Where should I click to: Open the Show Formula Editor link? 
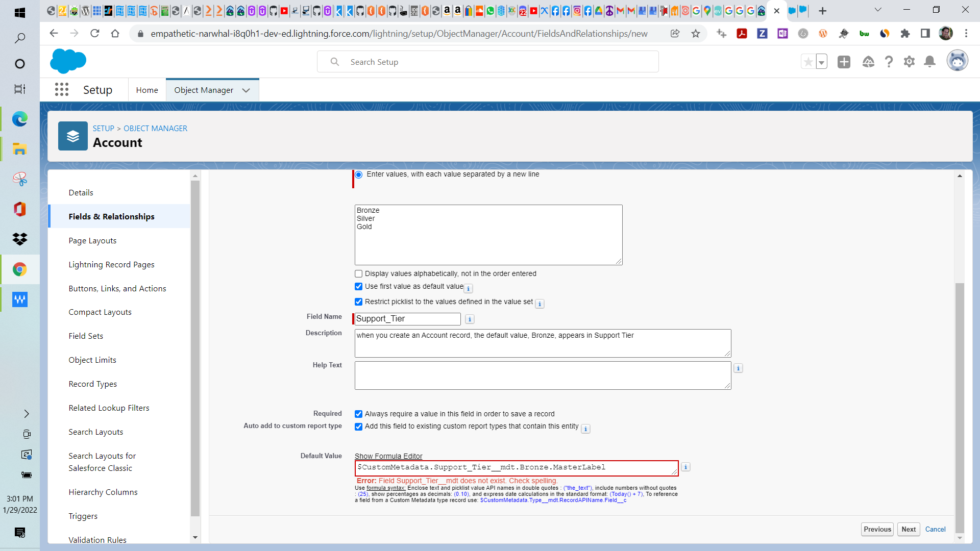(388, 456)
